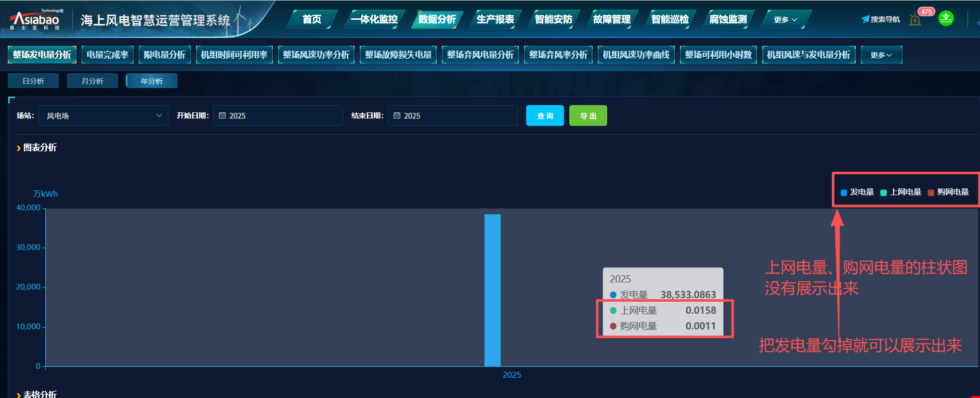Click the 查询 query button
The height and width of the screenshot is (398, 980).
coord(545,115)
